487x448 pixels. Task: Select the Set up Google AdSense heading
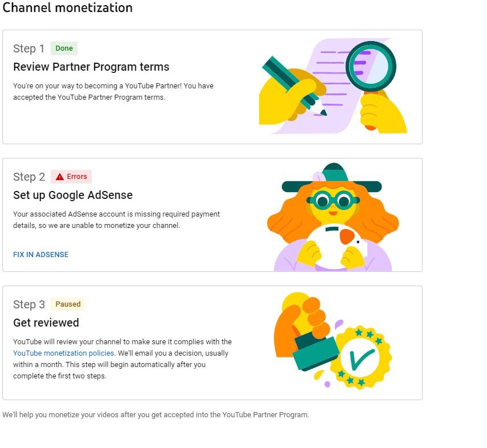(73, 195)
